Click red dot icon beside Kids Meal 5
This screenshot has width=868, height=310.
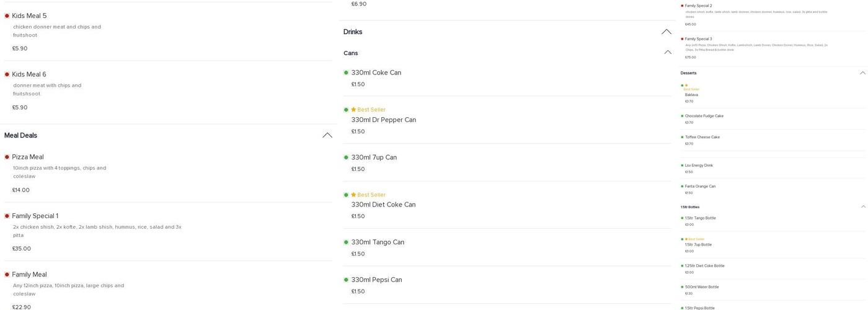click(7, 16)
